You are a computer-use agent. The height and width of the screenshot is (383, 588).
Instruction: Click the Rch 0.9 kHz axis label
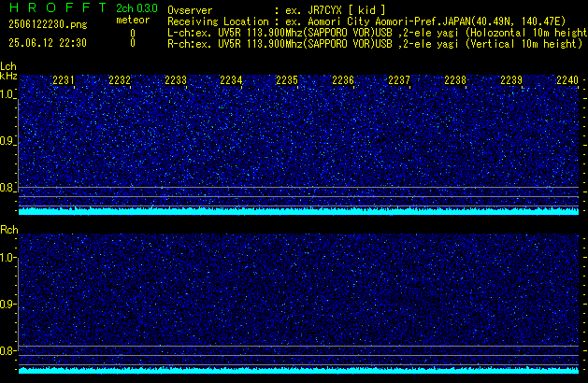[x=7, y=304]
